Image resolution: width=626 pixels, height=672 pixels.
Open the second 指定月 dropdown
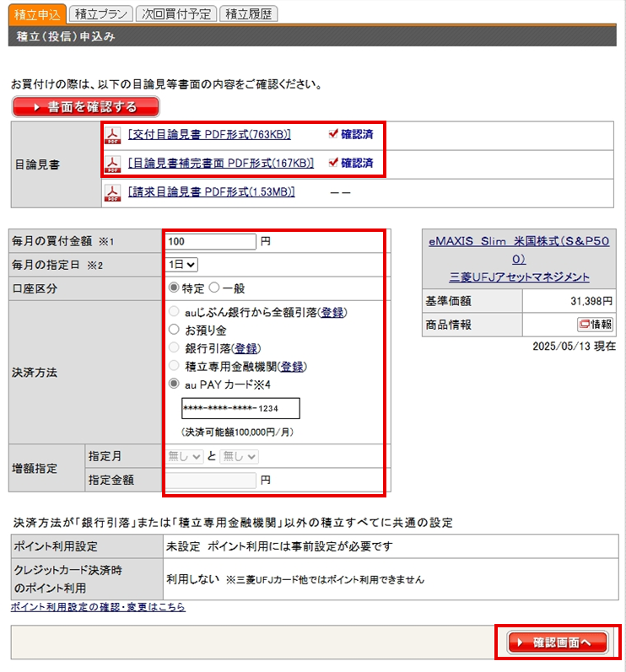coord(239,456)
